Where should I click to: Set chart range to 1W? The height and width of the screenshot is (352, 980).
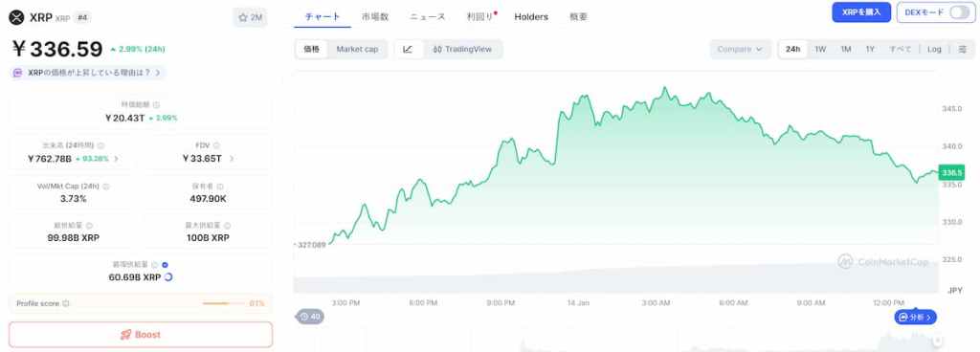tap(820, 50)
